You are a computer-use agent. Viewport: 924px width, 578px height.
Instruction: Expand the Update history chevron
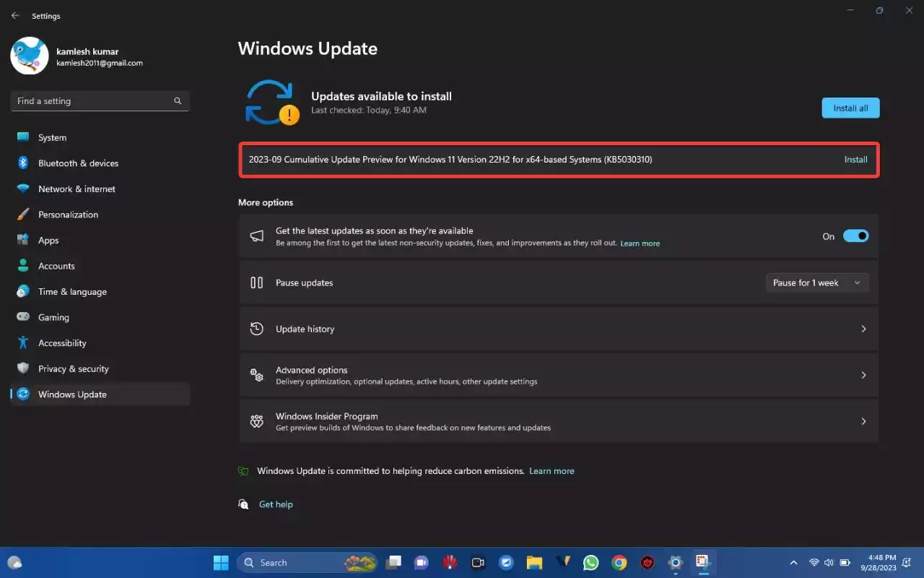pyautogui.click(x=863, y=329)
